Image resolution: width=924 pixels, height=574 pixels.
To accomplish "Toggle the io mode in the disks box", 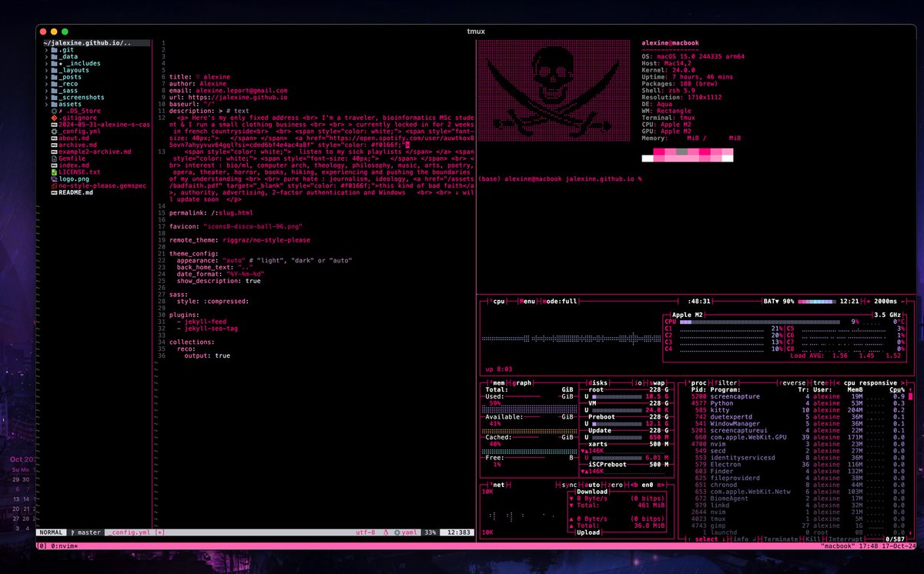I will tap(639, 382).
